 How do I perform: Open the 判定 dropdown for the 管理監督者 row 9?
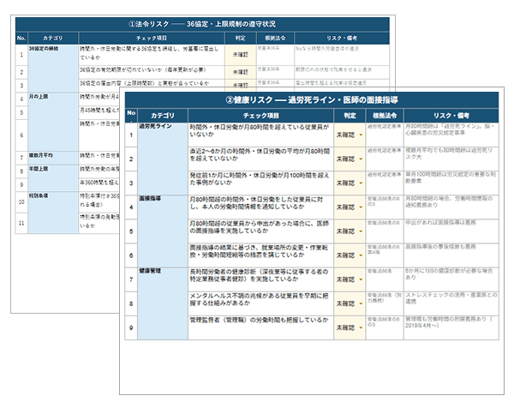[x=361, y=328]
